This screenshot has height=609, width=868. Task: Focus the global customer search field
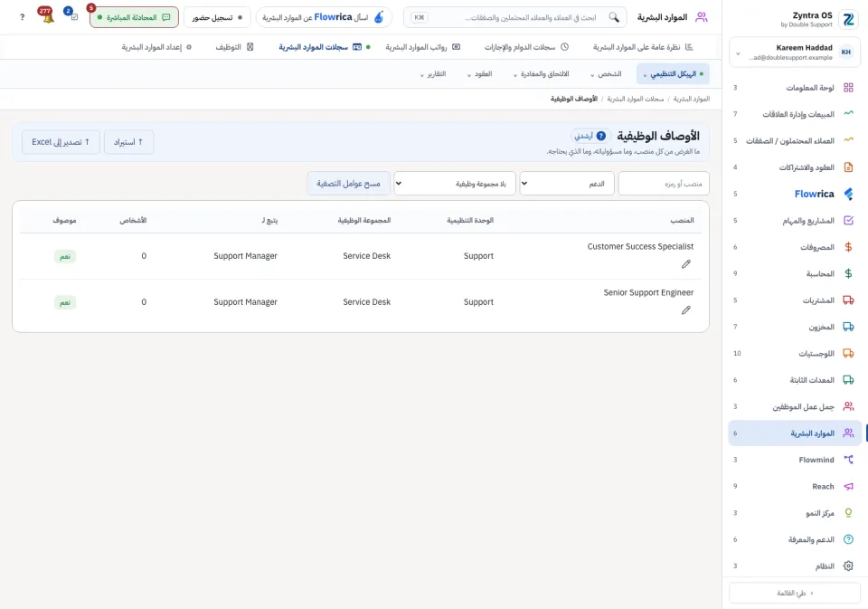coord(514,17)
